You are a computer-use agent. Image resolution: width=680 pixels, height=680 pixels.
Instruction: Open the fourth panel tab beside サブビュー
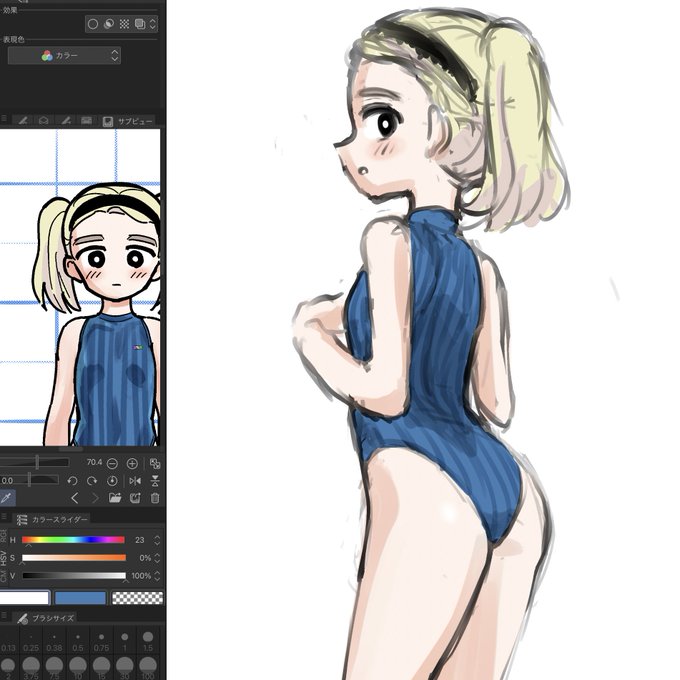click(86, 121)
